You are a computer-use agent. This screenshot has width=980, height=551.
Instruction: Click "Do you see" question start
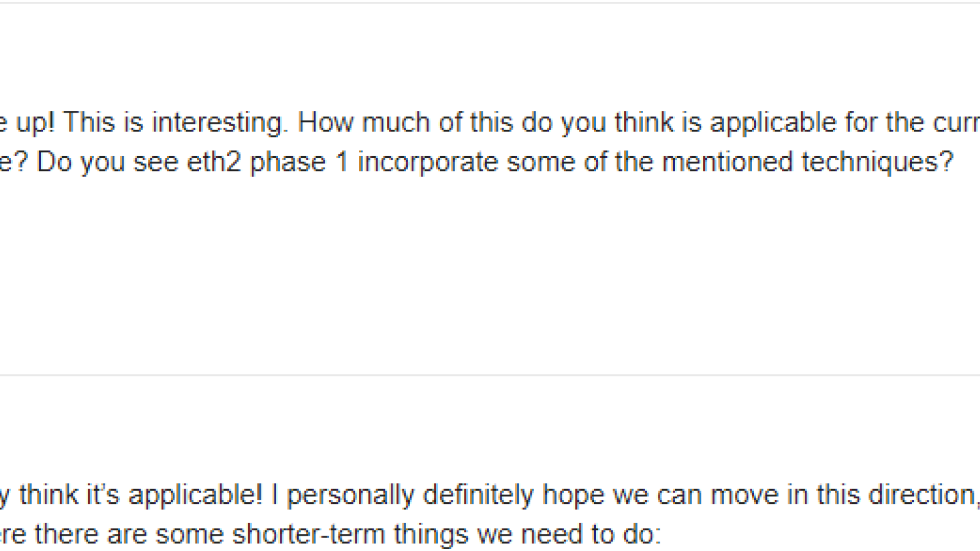point(108,163)
